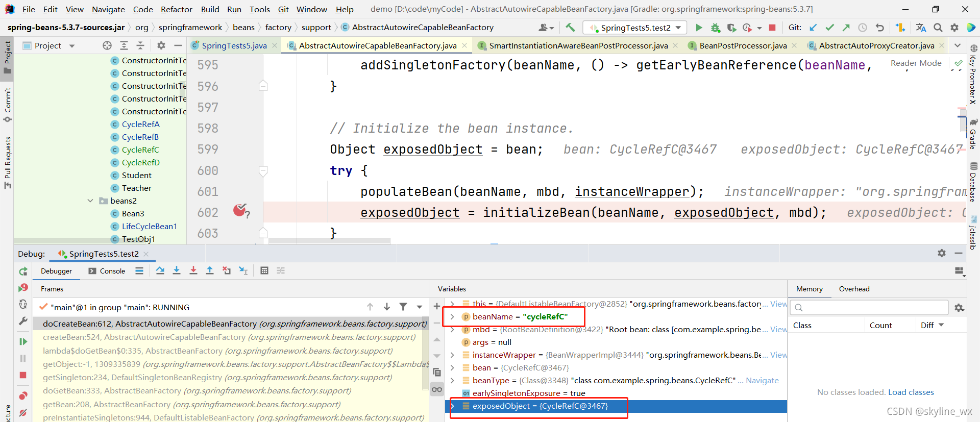Run with Coverage icon in main toolbar
Viewport: 980px width, 422px height.
(731, 28)
